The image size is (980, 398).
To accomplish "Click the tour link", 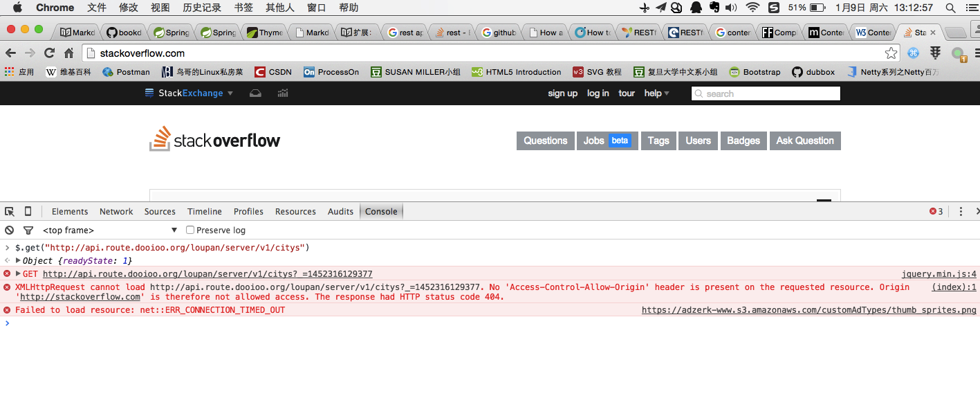I will click(627, 93).
